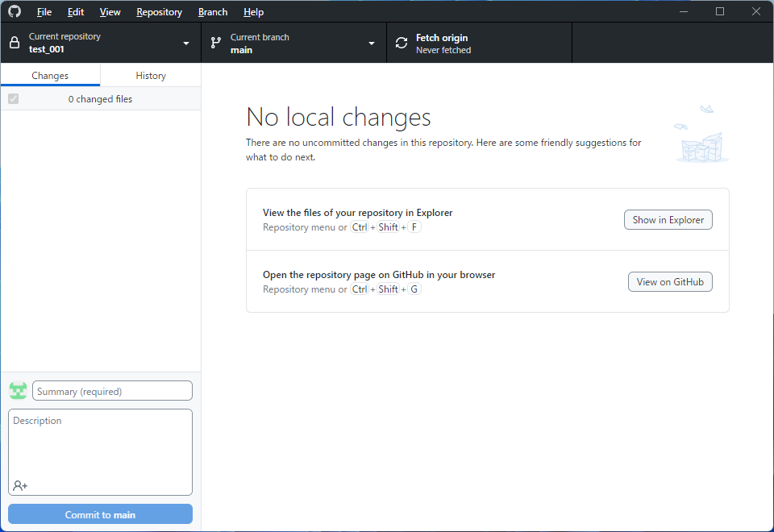Click the GitHub Octocat logo icon

point(15,11)
